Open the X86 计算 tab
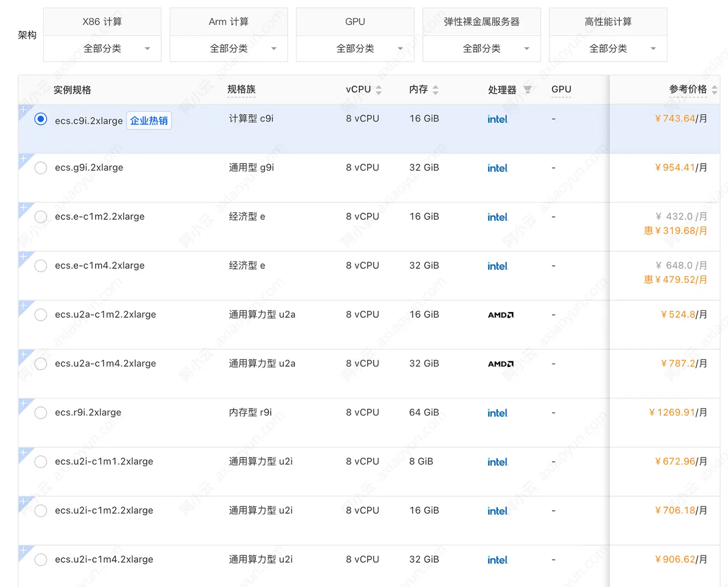Screen dimensions: 728x587 point(102,22)
